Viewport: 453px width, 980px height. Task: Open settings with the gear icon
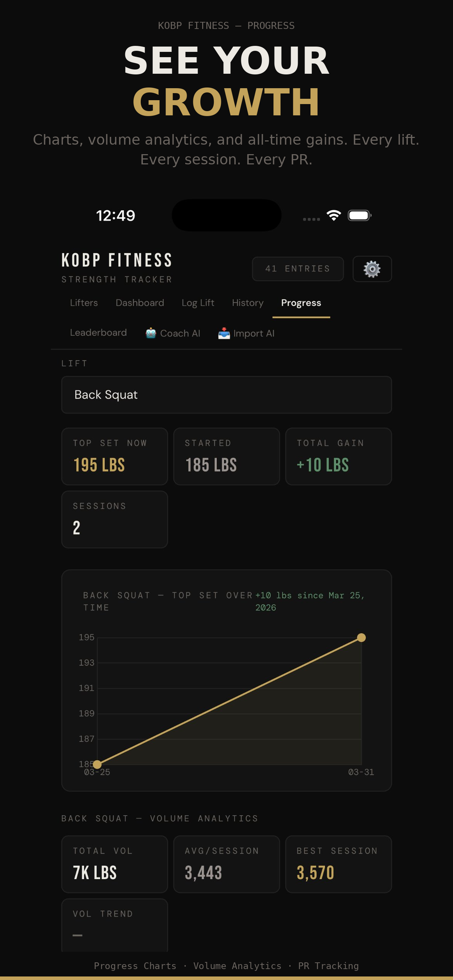(372, 269)
